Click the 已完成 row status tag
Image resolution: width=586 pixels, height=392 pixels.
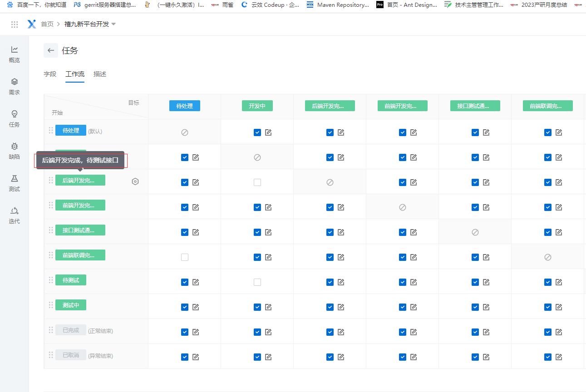71,330
